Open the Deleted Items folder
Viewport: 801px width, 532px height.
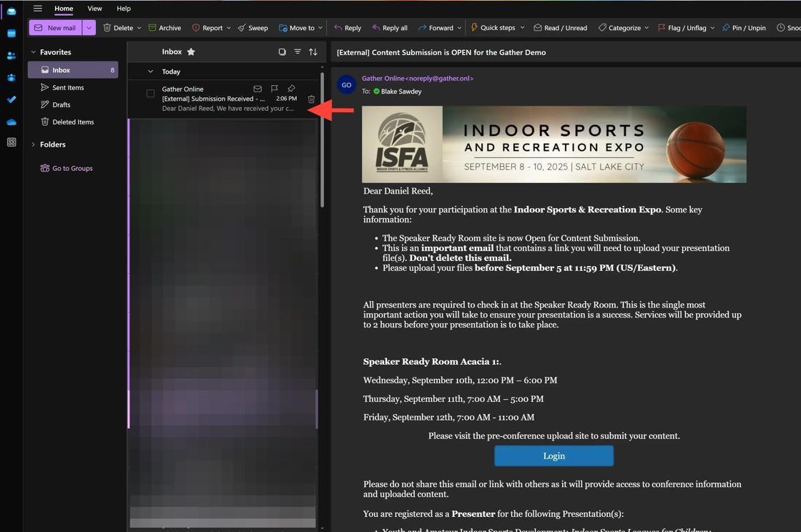click(x=73, y=122)
